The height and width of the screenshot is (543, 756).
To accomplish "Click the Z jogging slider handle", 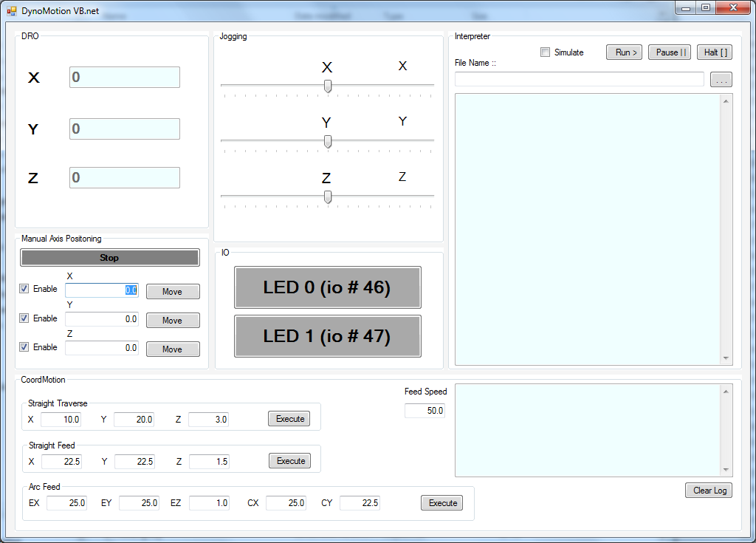I will pyautogui.click(x=328, y=197).
